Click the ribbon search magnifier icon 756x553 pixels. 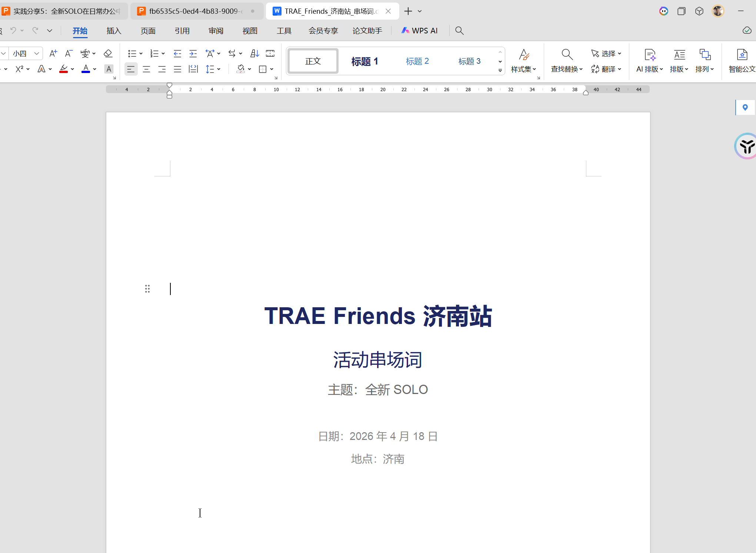pyautogui.click(x=459, y=31)
